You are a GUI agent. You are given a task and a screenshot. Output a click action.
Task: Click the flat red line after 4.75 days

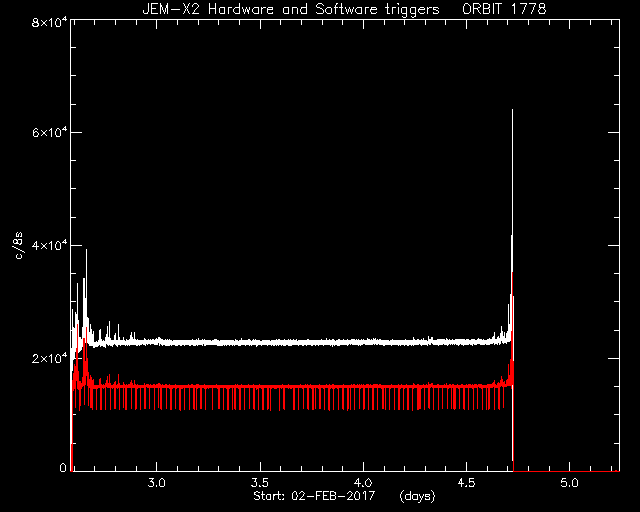[x=567, y=471]
